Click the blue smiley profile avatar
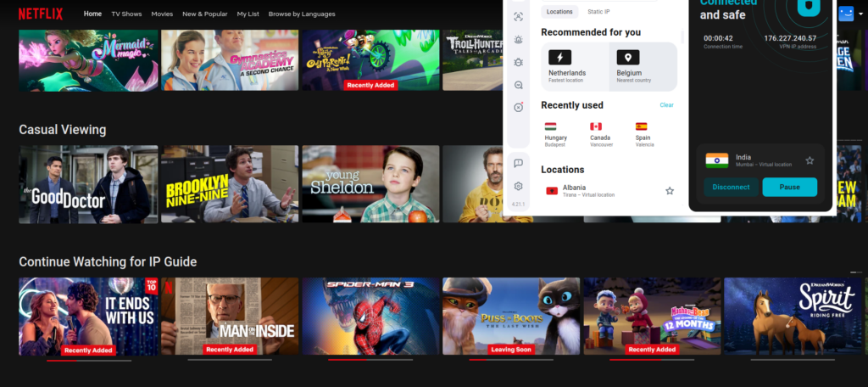Viewport: 868px width, 387px height. coord(846,14)
